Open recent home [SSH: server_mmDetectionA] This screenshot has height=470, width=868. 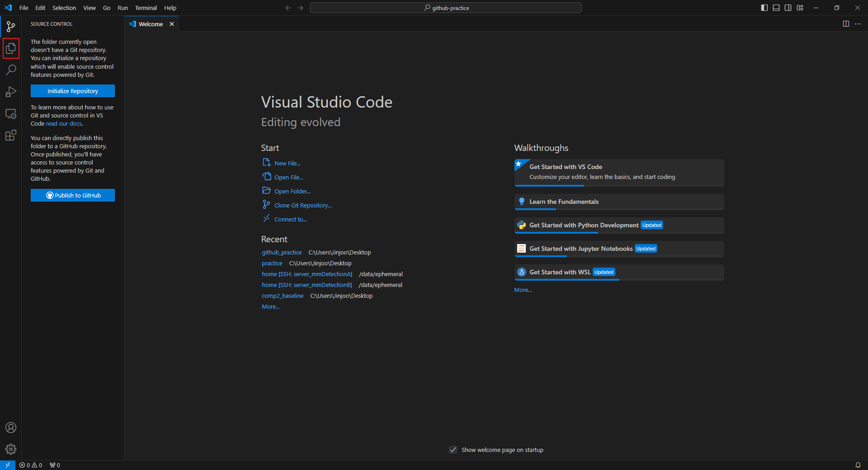307,274
